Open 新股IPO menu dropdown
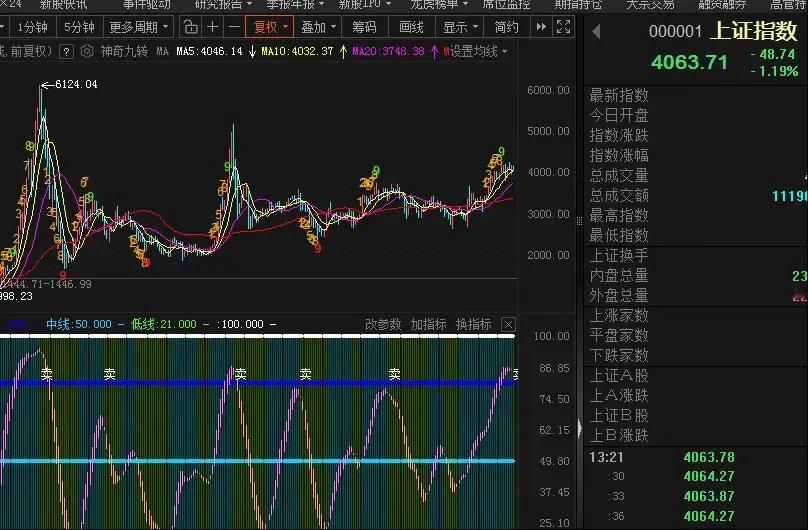The image size is (808, 530). tap(365, 5)
